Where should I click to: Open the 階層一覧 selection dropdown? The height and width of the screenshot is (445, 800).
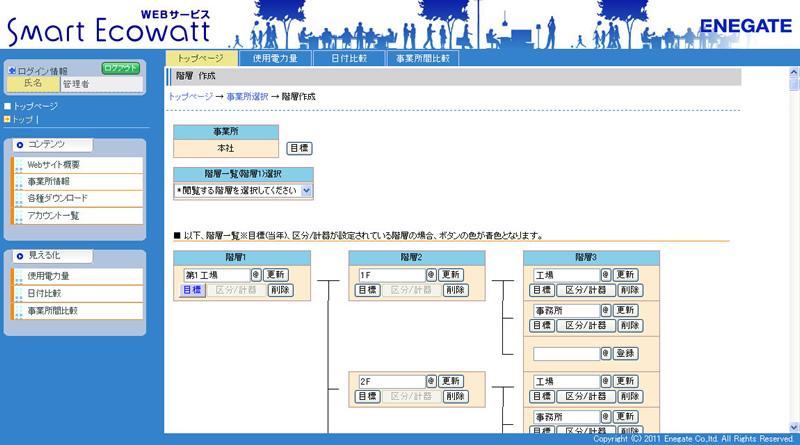point(243,190)
